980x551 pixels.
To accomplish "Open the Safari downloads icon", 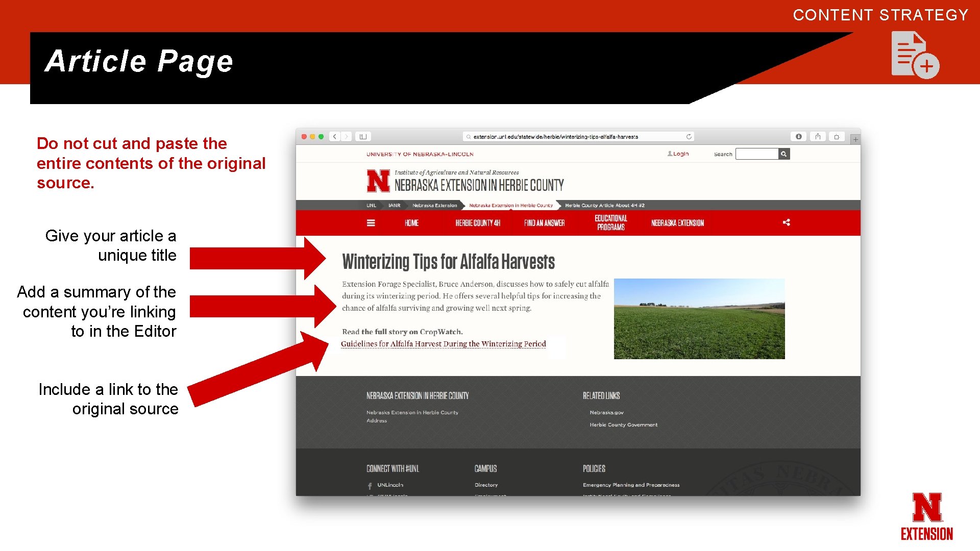I will click(799, 137).
